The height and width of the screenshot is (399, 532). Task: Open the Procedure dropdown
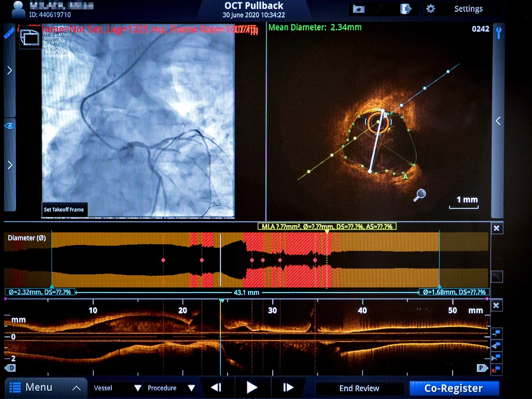coord(171,388)
